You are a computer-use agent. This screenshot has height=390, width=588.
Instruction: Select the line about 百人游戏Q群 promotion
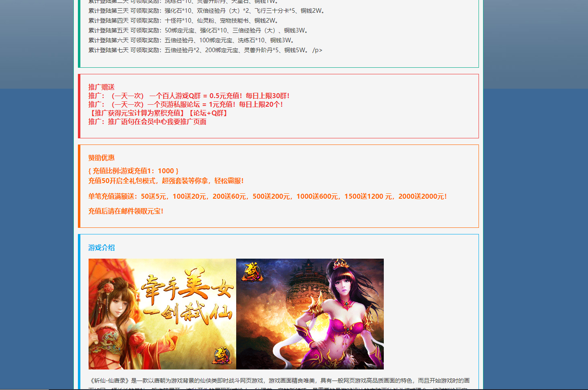point(189,96)
